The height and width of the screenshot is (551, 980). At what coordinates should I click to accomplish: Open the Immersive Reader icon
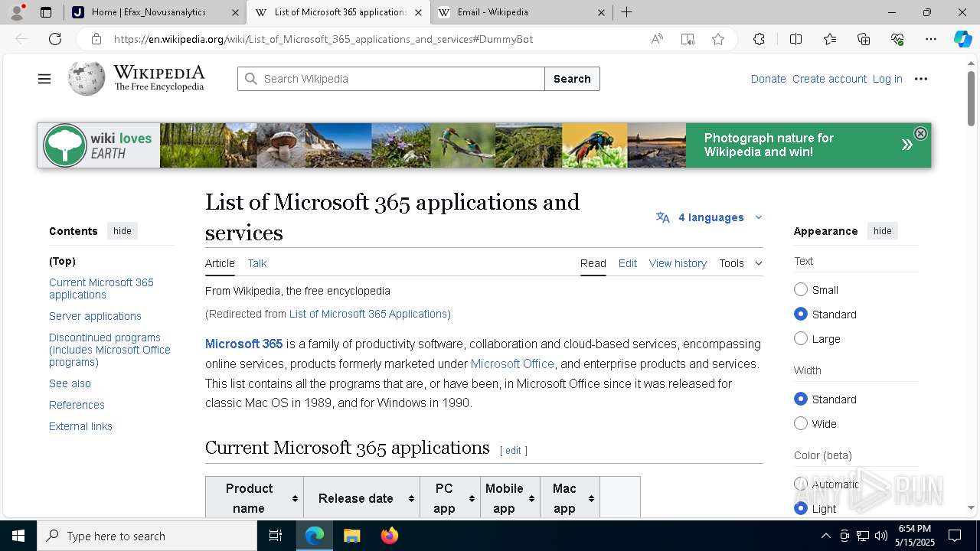tap(688, 39)
